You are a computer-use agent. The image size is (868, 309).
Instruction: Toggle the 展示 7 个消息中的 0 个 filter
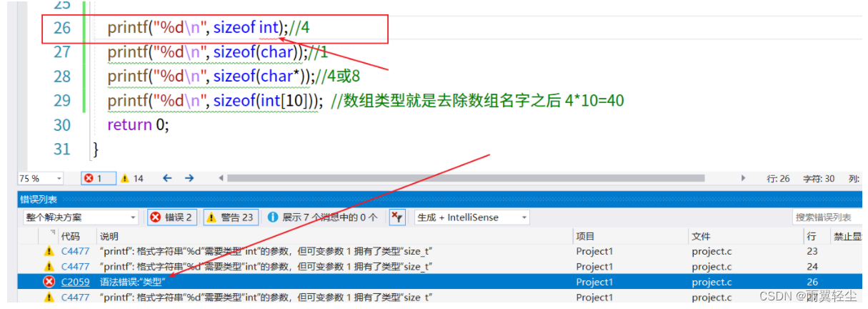tap(323, 217)
